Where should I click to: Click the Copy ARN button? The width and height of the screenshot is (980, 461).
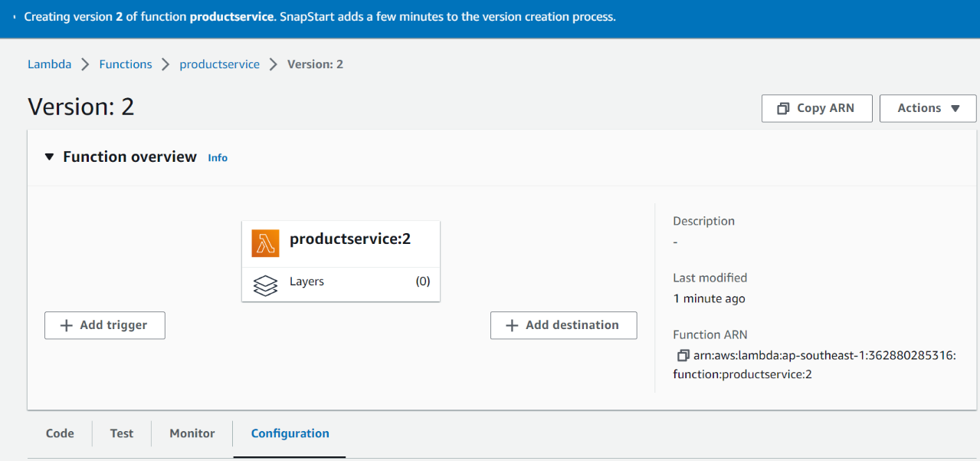pos(817,107)
